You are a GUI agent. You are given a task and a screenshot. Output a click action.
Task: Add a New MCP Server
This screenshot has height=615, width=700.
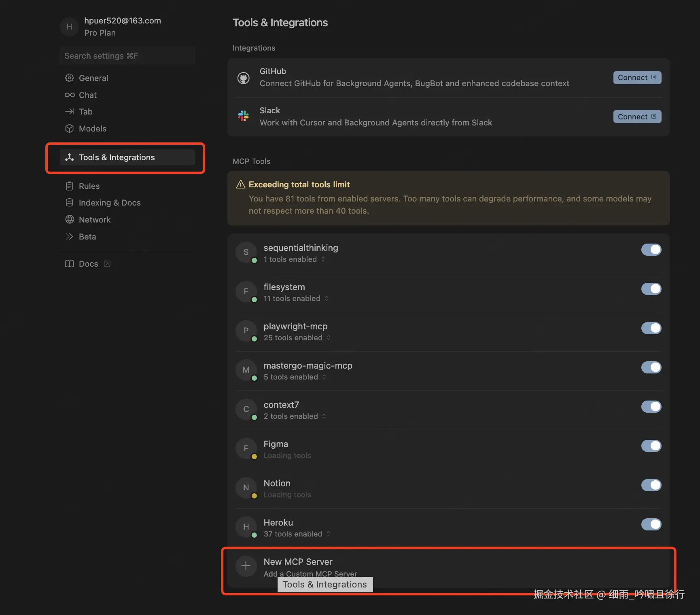click(x=448, y=567)
